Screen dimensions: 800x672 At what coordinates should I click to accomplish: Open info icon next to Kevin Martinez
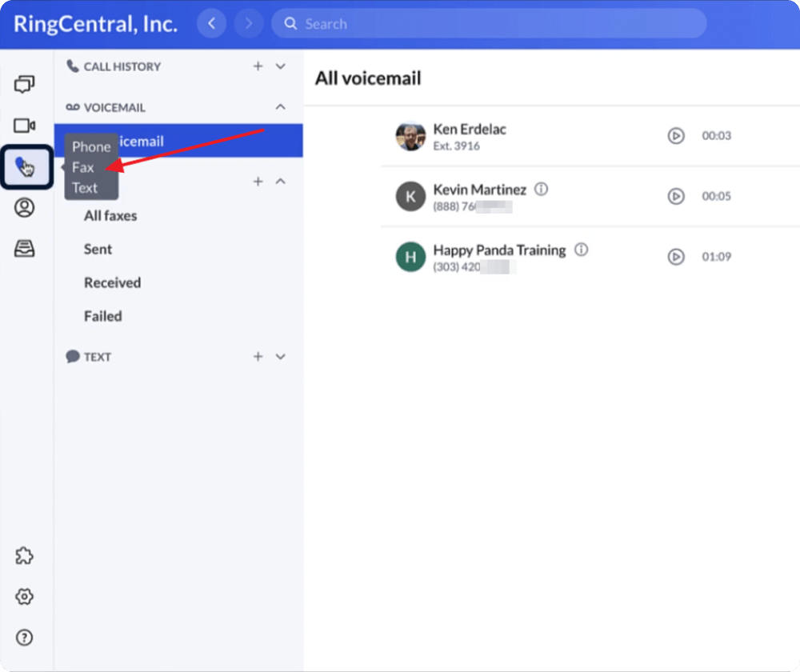(542, 190)
